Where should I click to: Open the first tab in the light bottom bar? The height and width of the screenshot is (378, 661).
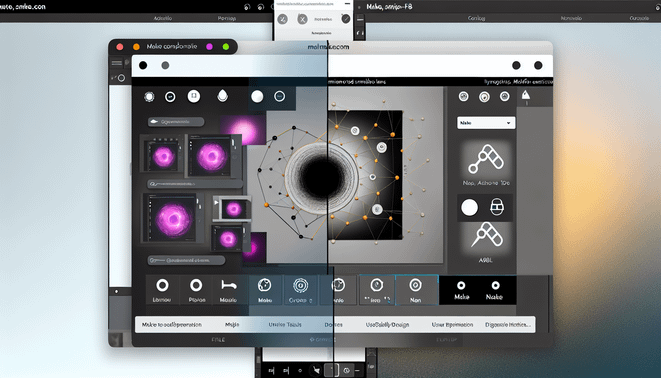(172, 324)
